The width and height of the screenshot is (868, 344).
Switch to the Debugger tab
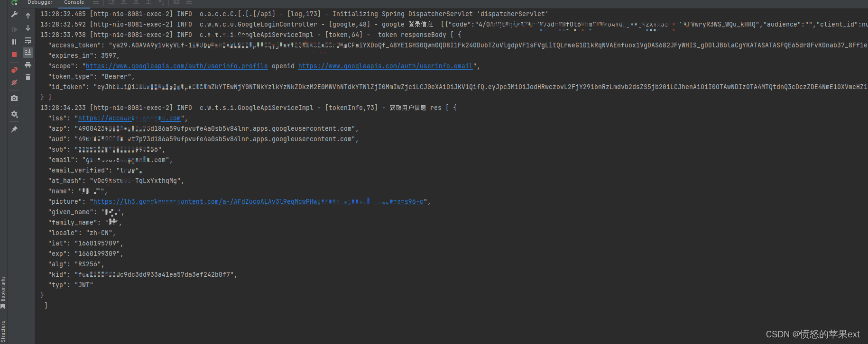point(40,2)
